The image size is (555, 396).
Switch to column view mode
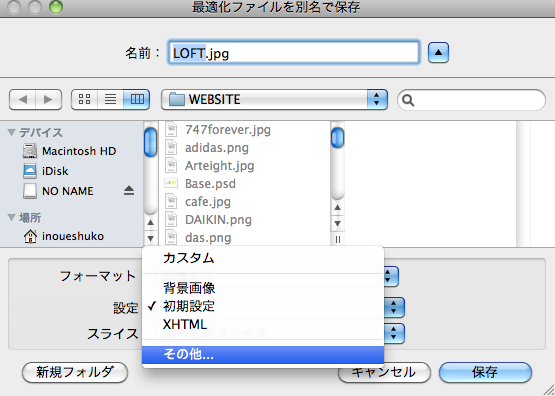tap(137, 99)
